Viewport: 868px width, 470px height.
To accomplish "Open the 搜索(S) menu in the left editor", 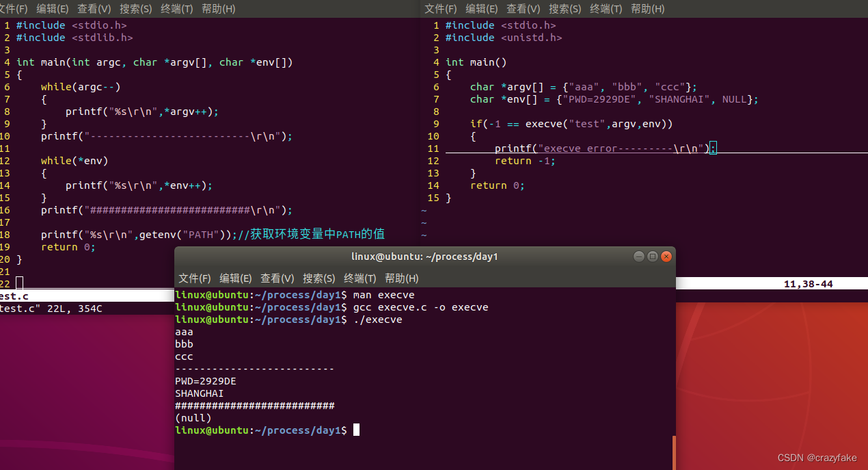I will click(x=135, y=9).
